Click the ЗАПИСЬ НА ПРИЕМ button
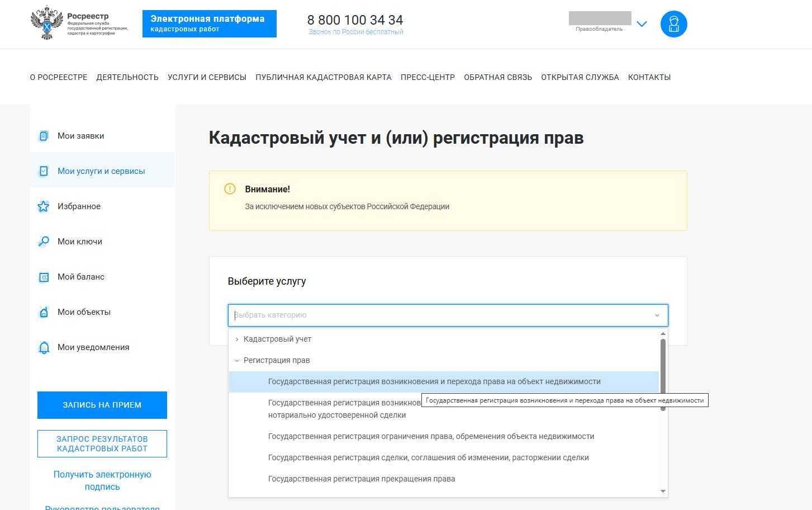Viewport: 812px width, 510px height. point(102,404)
